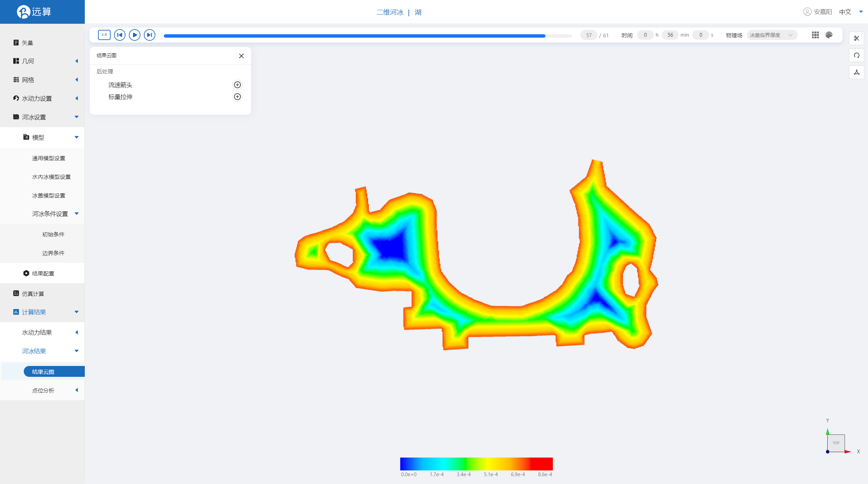Open 水内冰模型设置

point(51,177)
